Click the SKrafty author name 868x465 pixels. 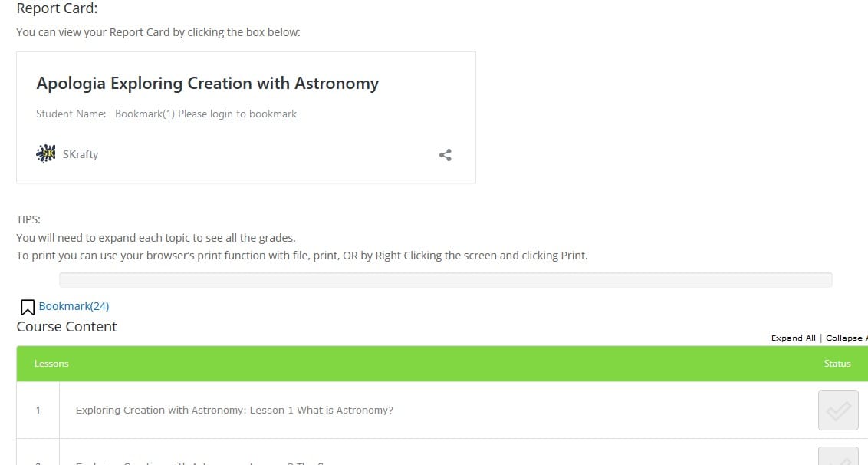(x=81, y=154)
